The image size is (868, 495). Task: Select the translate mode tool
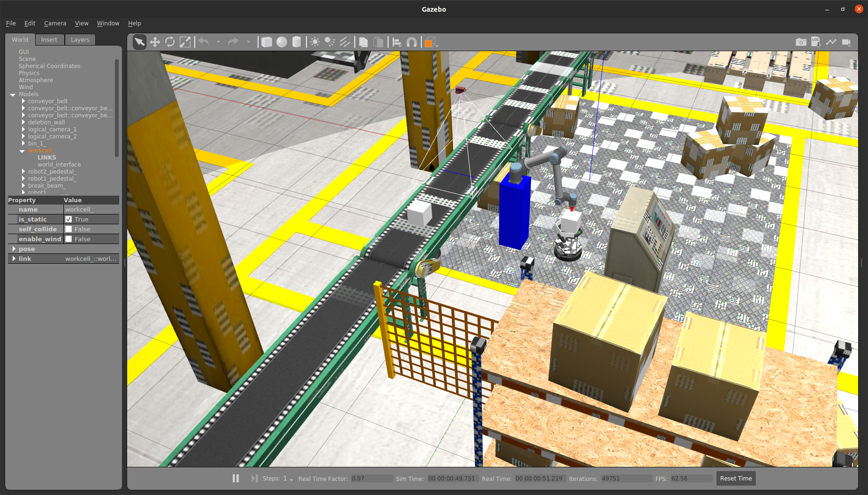click(x=155, y=42)
